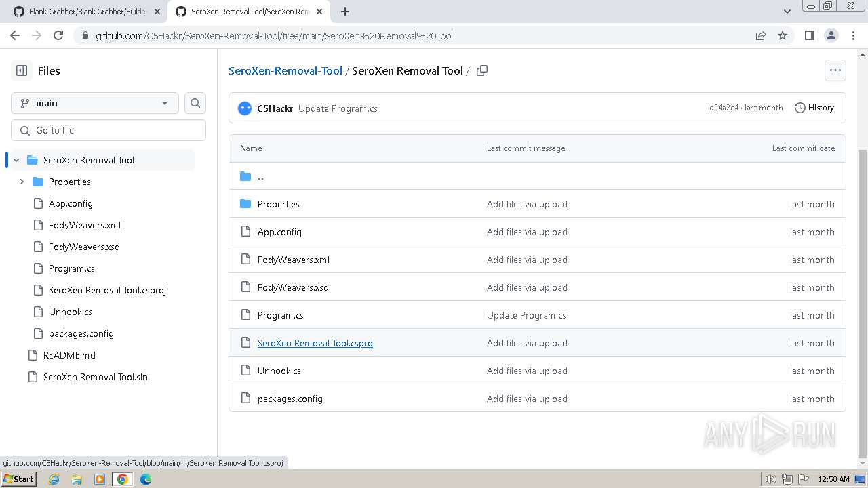
Task: Collapse SeroXen Removal Tool tree folder
Action: click(x=17, y=160)
